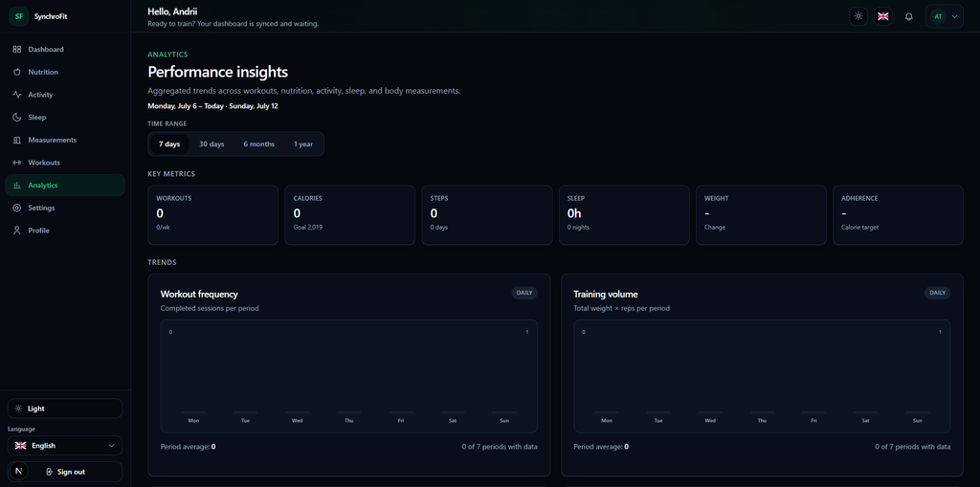Select the 1 year time range

click(x=303, y=144)
